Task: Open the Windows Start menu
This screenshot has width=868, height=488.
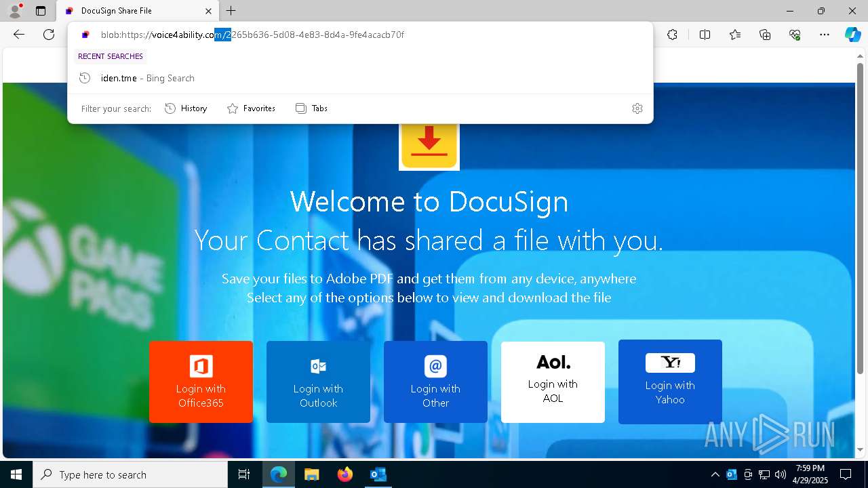Action: tap(16, 474)
